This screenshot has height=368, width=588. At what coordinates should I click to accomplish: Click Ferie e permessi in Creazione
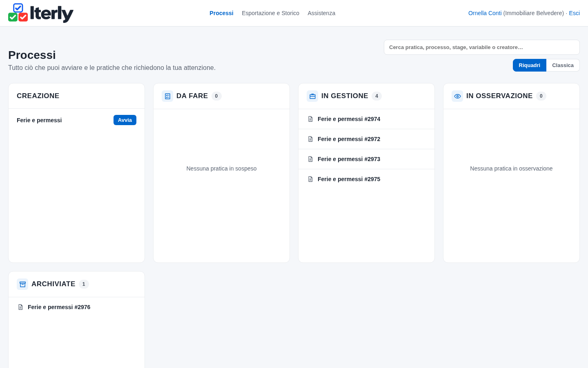click(39, 120)
